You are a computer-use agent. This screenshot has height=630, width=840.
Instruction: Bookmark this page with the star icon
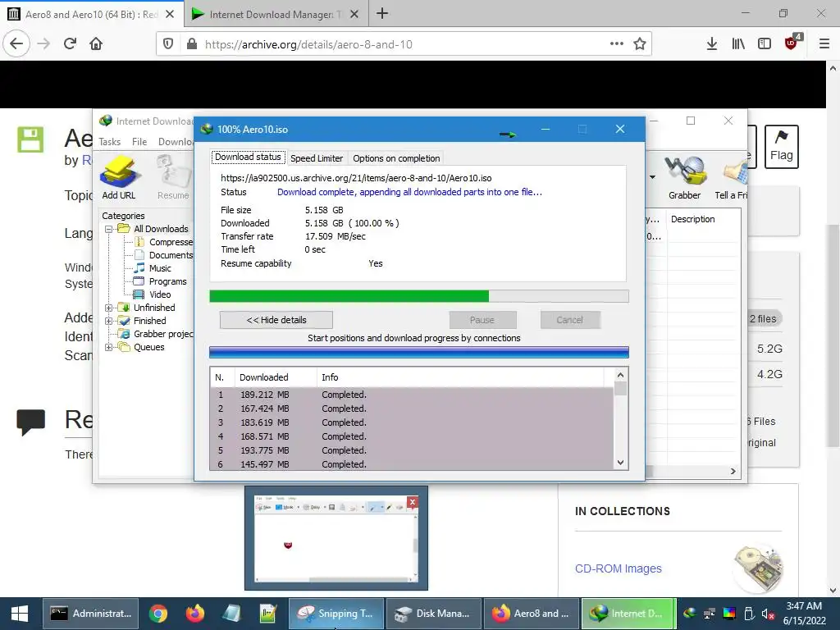(x=639, y=44)
